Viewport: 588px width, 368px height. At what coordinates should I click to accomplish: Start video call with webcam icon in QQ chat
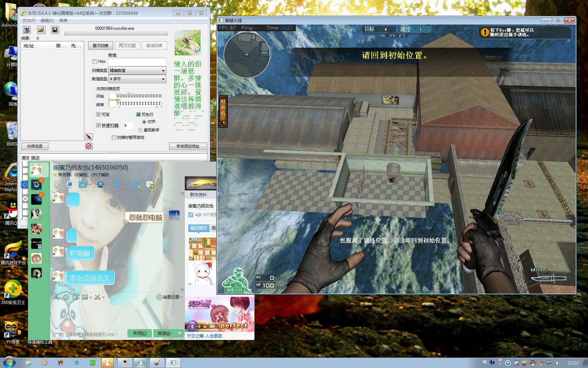pos(70,184)
